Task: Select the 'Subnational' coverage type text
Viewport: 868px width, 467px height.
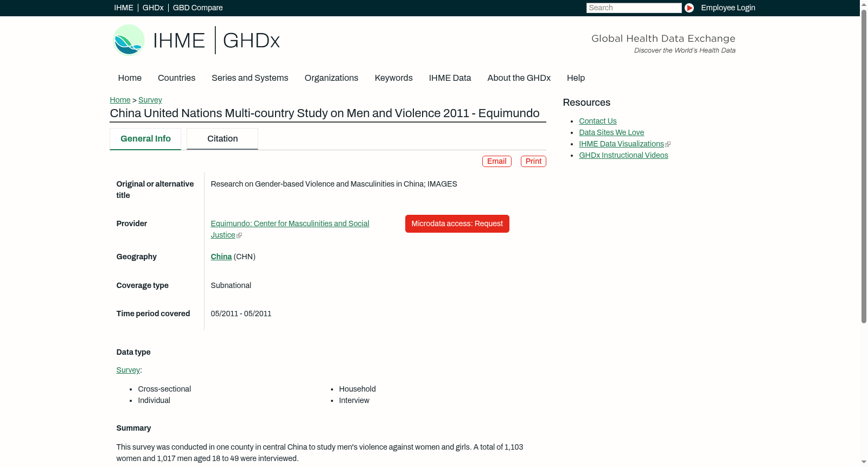Action: point(231,285)
